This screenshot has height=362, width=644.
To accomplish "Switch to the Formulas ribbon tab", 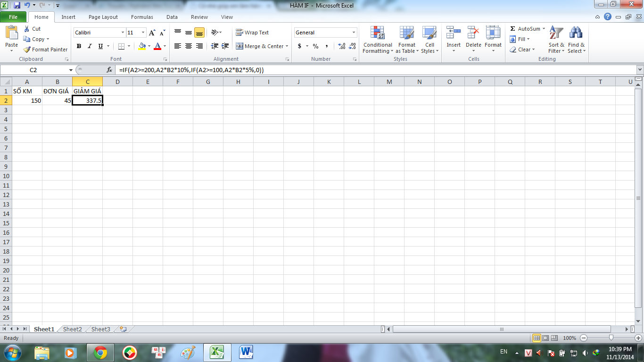I will [142, 17].
